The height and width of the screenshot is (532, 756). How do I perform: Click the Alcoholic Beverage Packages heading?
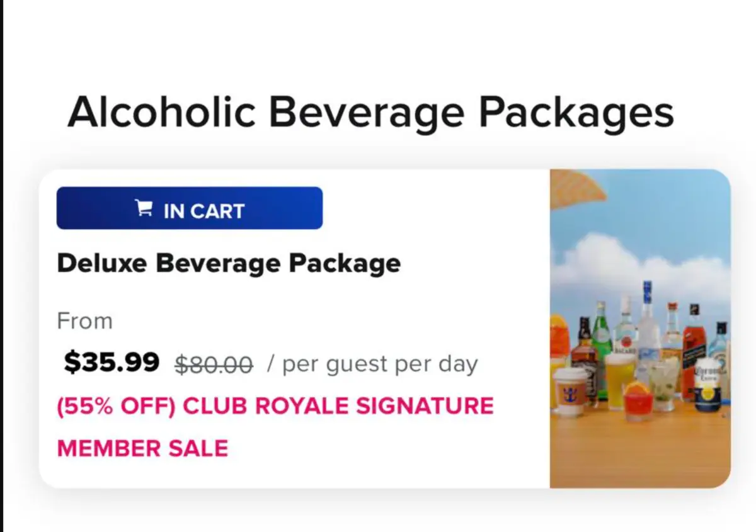pyautogui.click(x=370, y=113)
